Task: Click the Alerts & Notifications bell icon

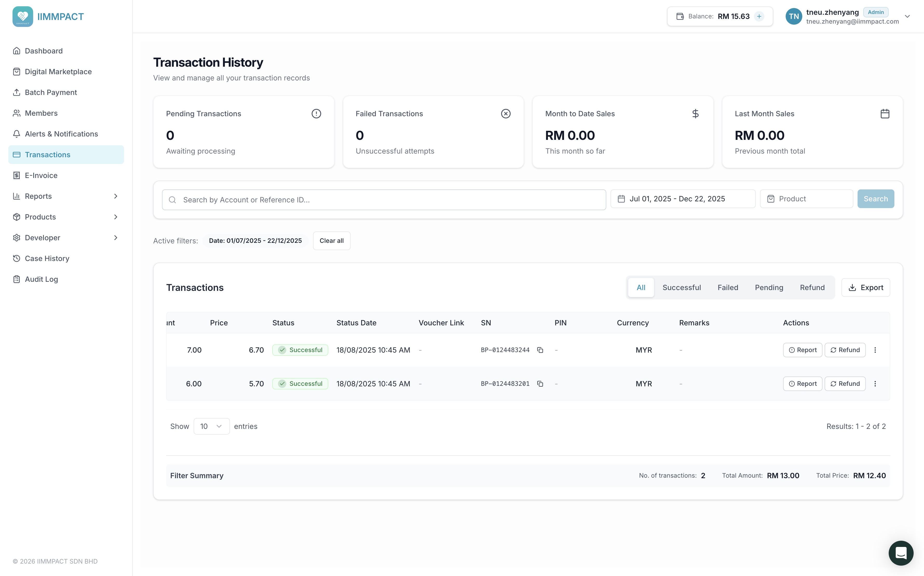Action: 16,134
